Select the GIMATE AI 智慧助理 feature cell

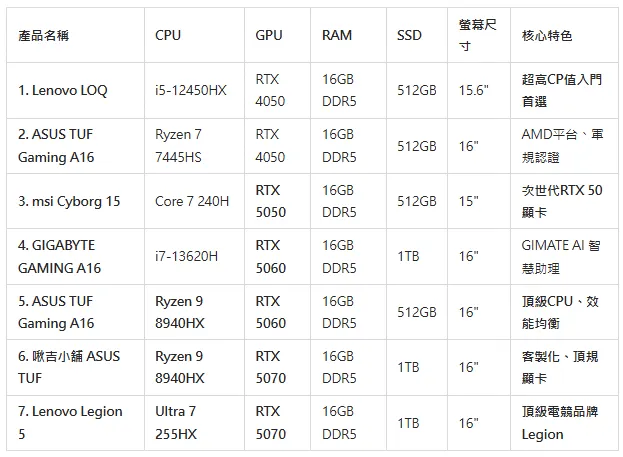(561, 256)
